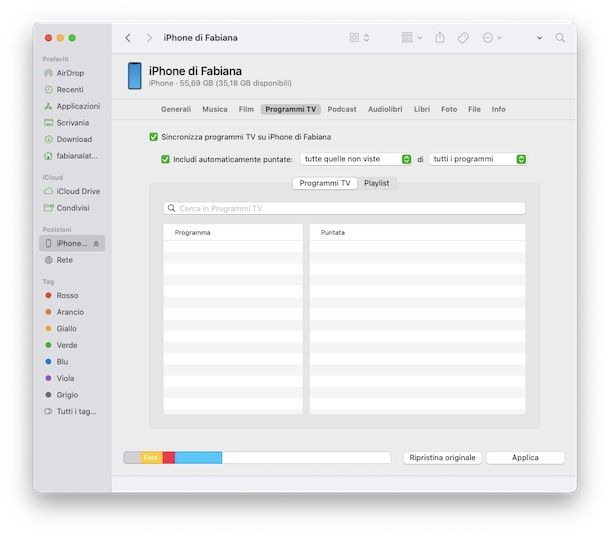
Task: Go back with the left chevron
Action: click(x=128, y=38)
